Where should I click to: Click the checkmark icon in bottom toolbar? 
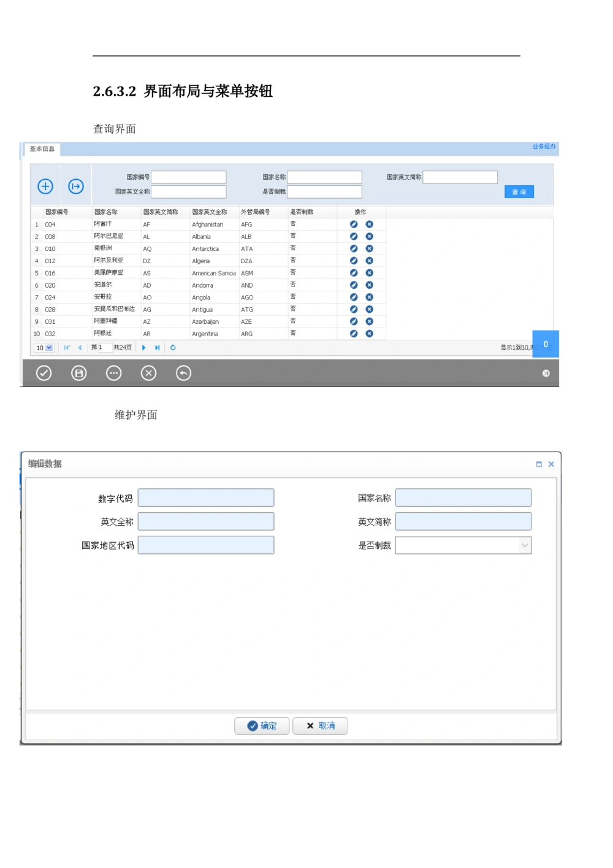click(x=44, y=373)
